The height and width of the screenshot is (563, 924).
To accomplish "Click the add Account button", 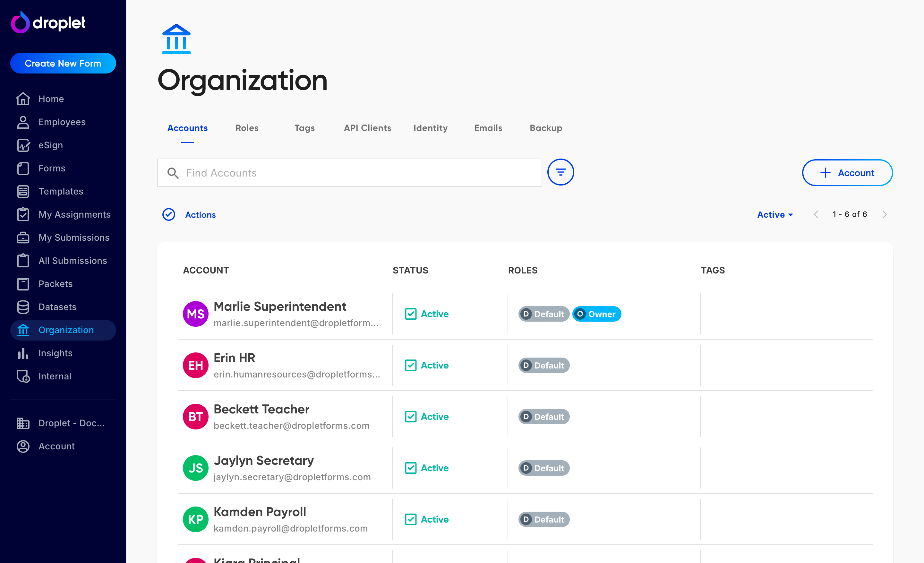I will [x=847, y=173].
